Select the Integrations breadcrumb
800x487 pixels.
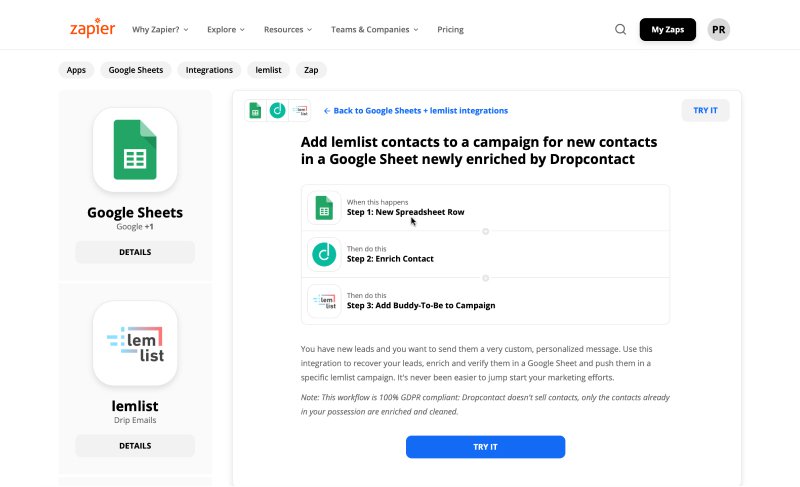point(209,70)
